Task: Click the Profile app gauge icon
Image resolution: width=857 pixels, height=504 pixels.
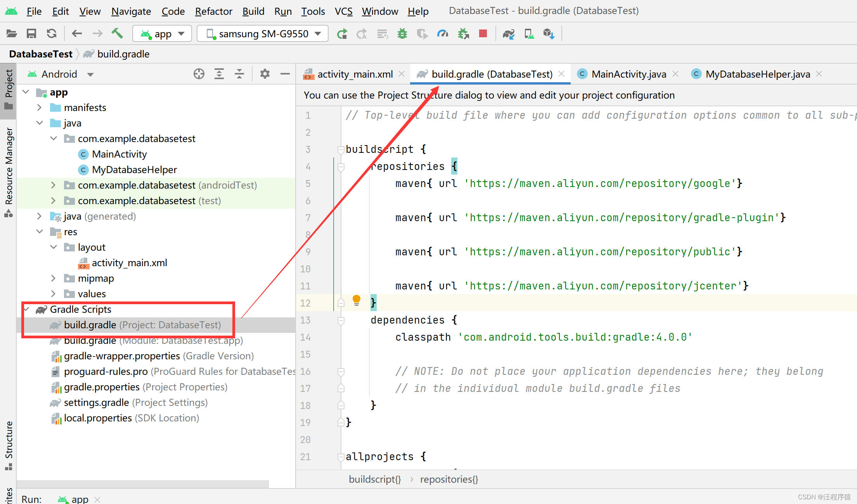Action: (x=443, y=34)
